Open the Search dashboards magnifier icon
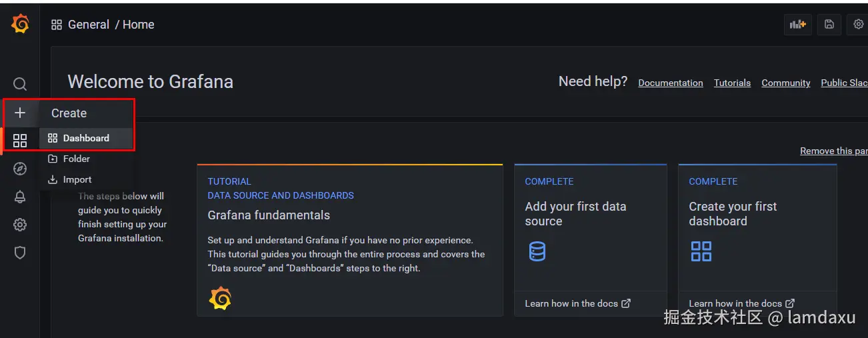Viewport: 868px width, 338px height. (20, 84)
